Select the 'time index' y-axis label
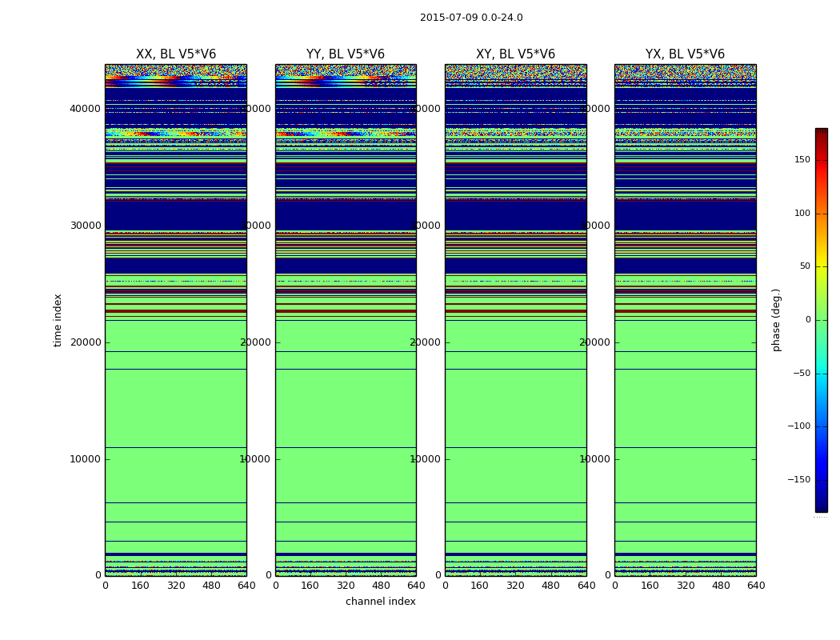The image size is (840, 640). pos(58,320)
